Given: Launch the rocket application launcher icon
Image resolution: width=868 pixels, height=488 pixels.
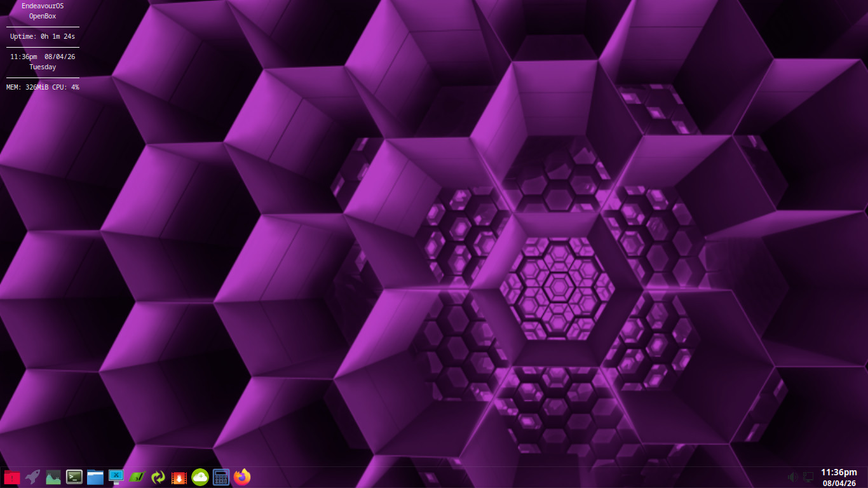Looking at the screenshot, I should (x=33, y=477).
